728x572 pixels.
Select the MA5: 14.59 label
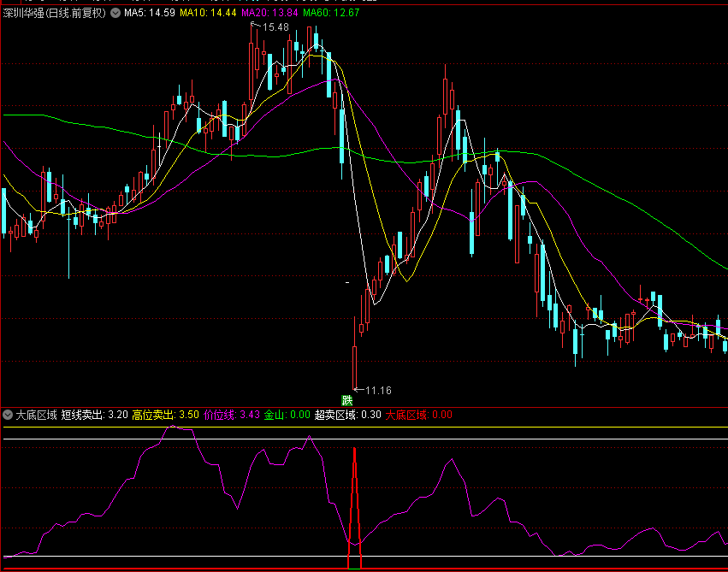click(149, 13)
